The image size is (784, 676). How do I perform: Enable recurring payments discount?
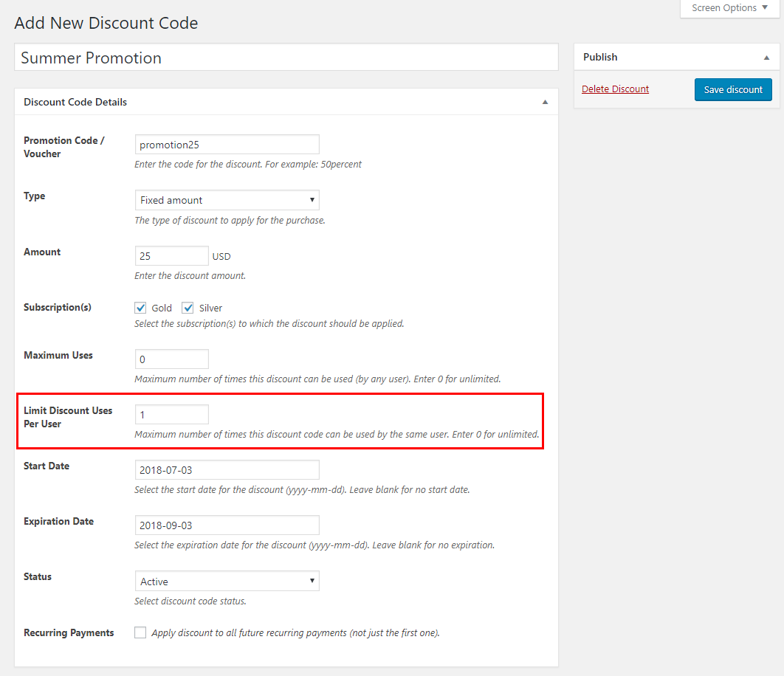point(140,632)
